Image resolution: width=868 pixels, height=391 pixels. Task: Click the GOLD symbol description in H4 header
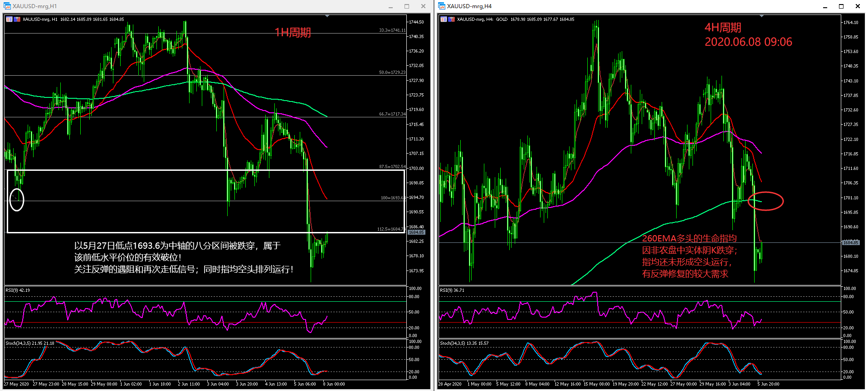pos(502,19)
